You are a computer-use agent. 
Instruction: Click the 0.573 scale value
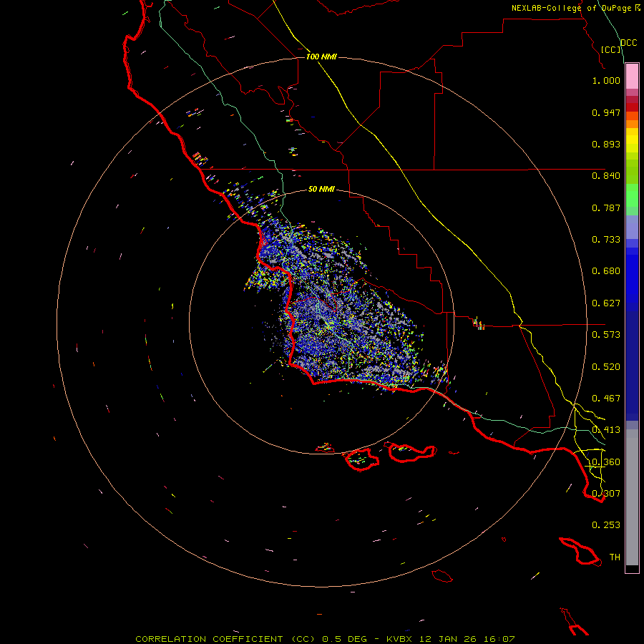click(x=606, y=335)
